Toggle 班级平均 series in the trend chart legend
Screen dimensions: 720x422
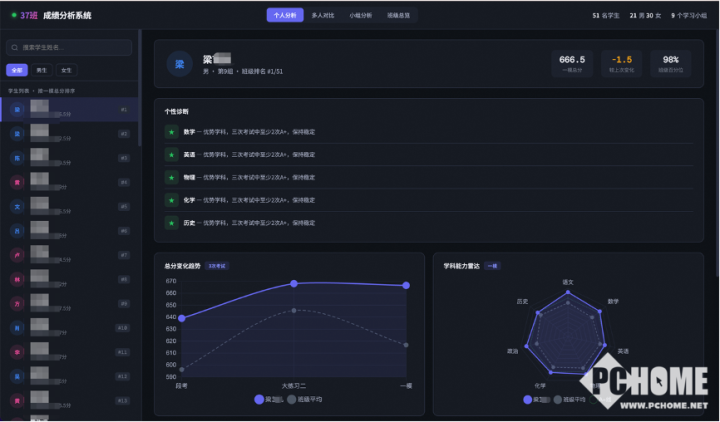(x=306, y=399)
